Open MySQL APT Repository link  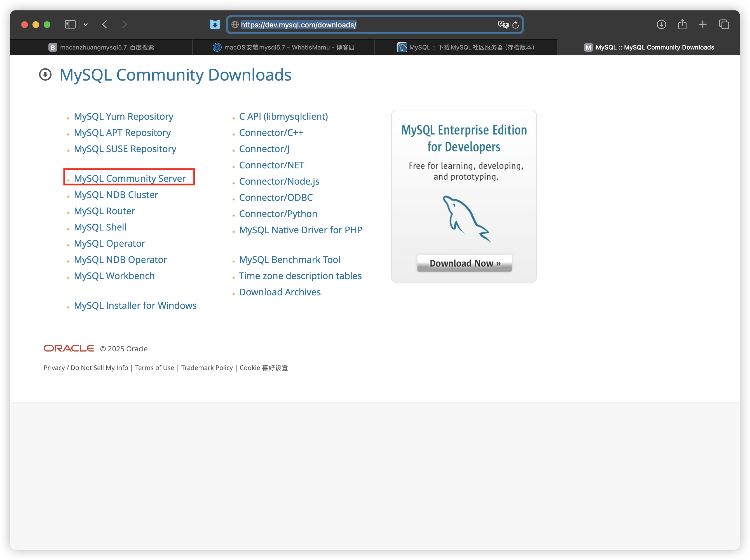coord(122,133)
